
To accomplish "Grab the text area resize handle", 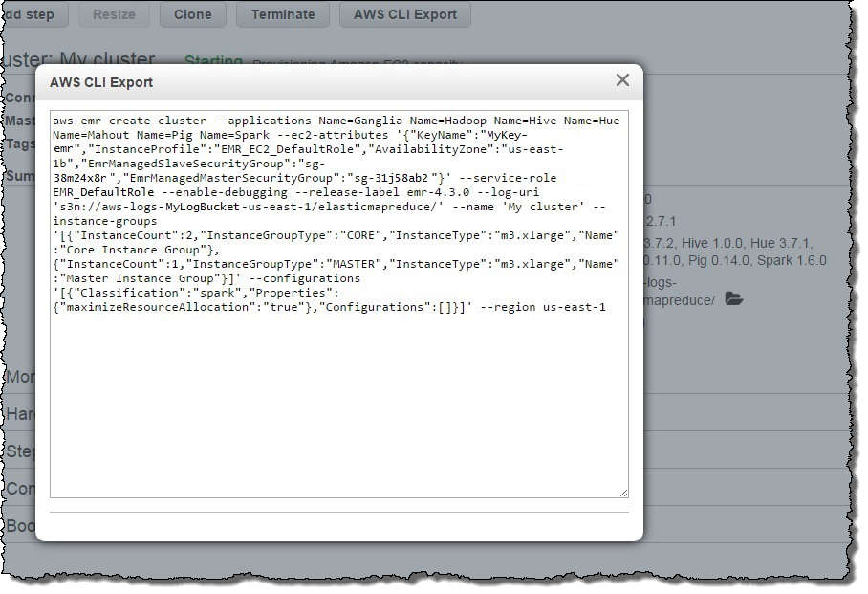I will (623, 493).
